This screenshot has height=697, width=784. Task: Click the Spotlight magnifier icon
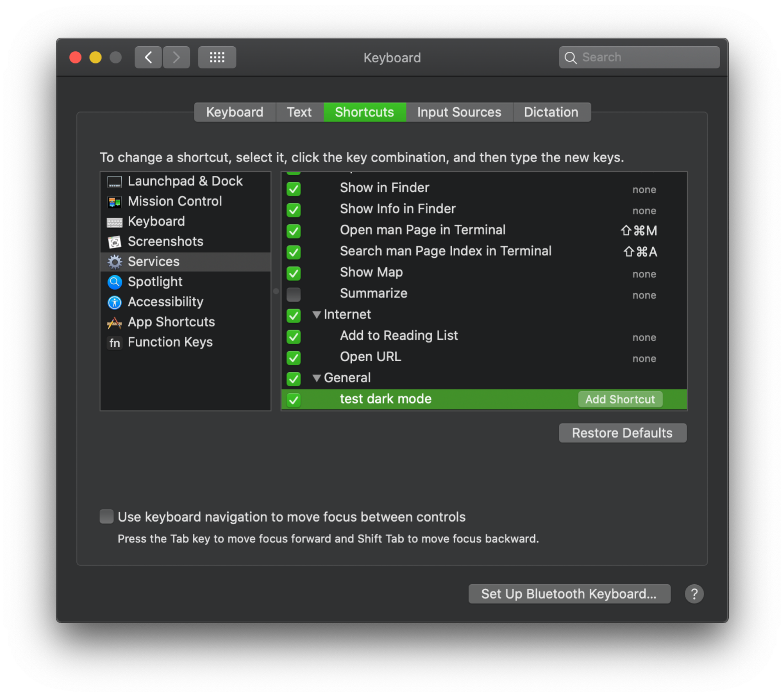pos(115,282)
